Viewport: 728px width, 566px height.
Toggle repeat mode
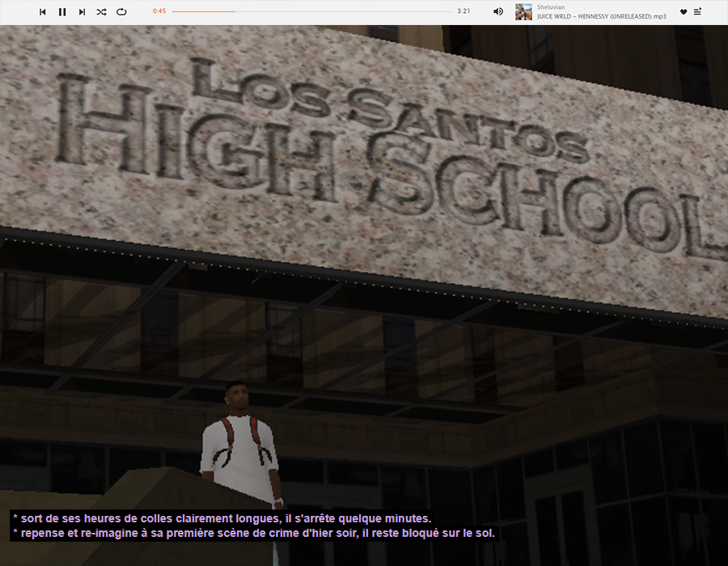tap(121, 12)
